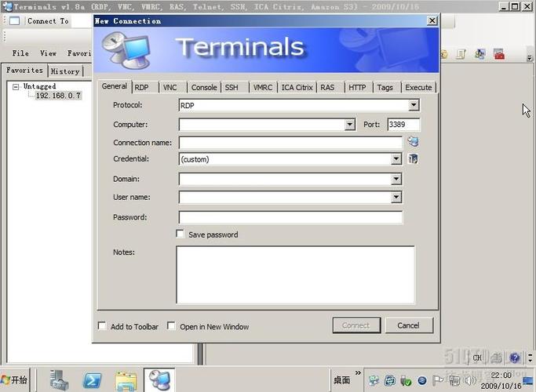Click the 开始 Start button

point(15,379)
